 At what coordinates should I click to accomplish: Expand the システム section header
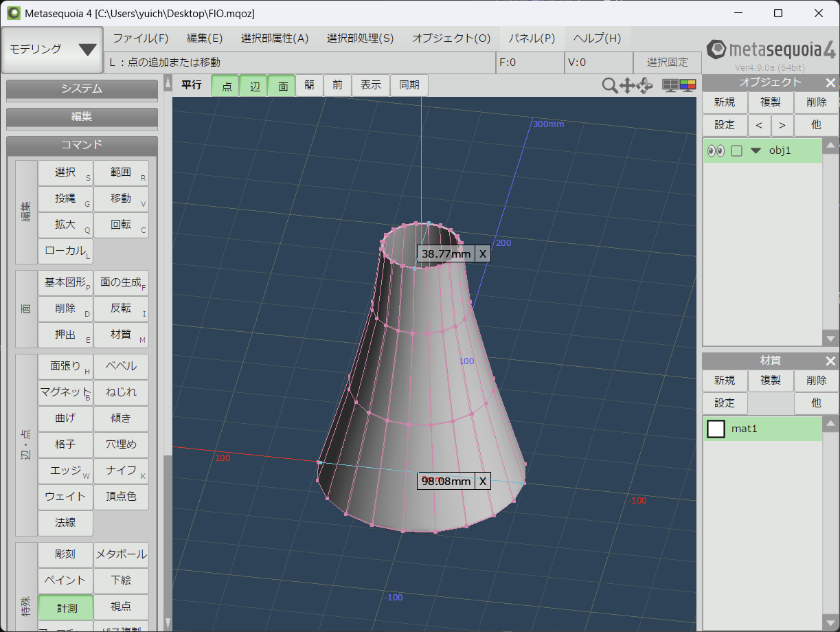click(82, 89)
